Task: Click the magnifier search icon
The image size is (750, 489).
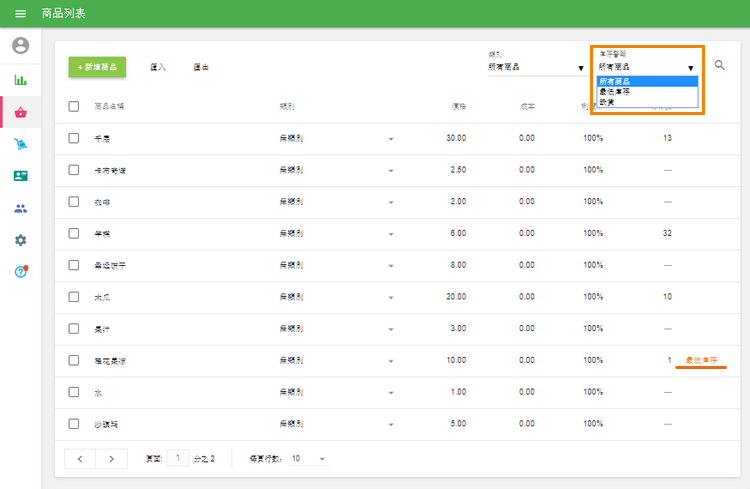Action: click(x=720, y=65)
